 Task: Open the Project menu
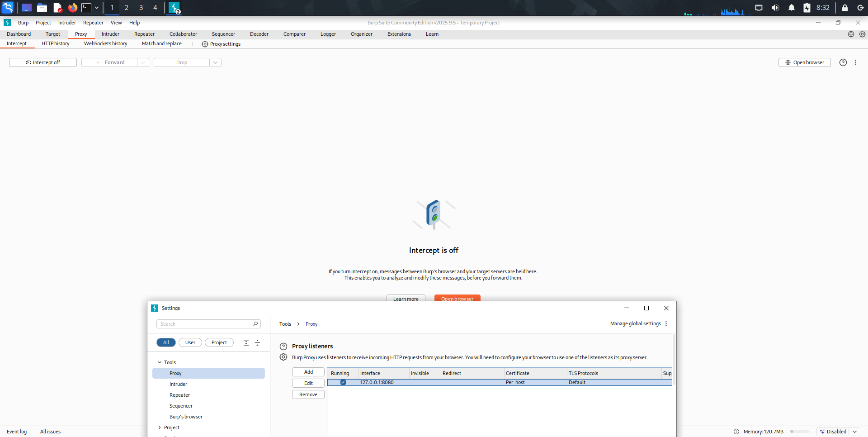tap(43, 23)
